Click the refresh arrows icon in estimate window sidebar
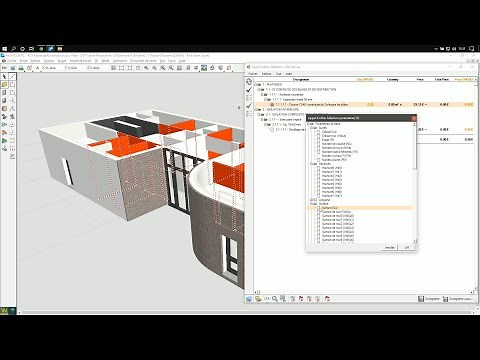The width and height of the screenshot is (480, 360). click(x=249, y=81)
